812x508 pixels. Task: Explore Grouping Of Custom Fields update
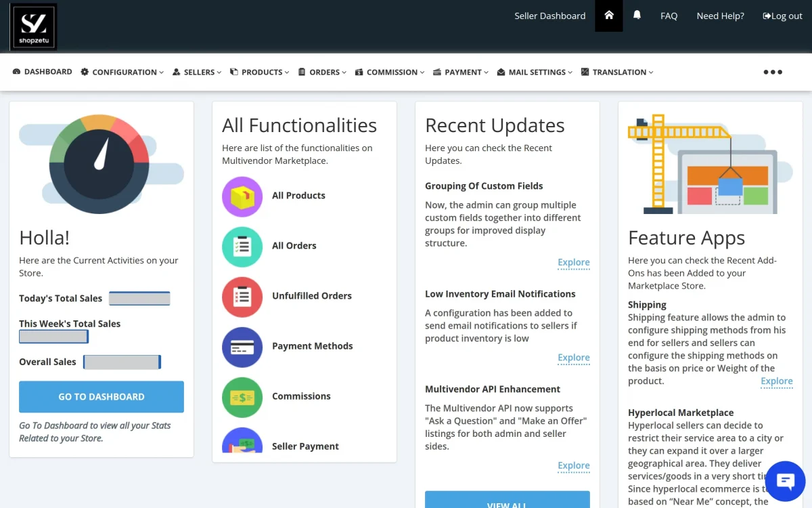point(574,263)
